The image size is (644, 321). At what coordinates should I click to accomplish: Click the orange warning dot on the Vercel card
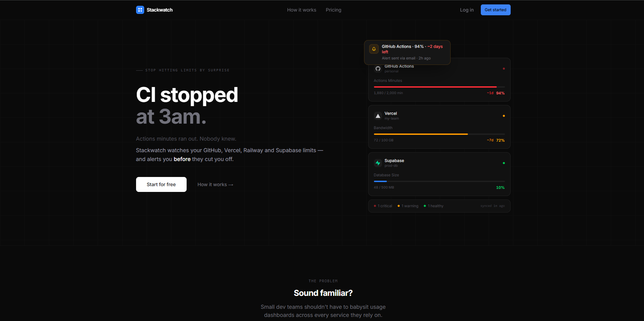pos(504,116)
